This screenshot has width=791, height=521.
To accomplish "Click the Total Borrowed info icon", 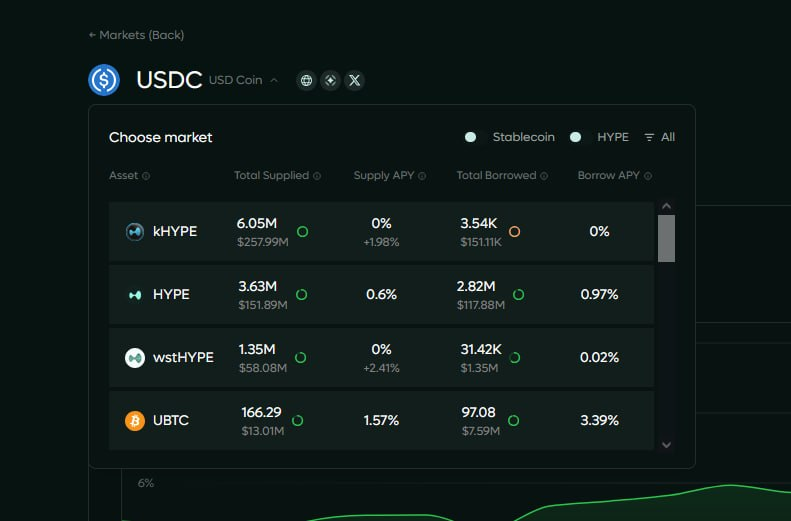I will point(544,176).
